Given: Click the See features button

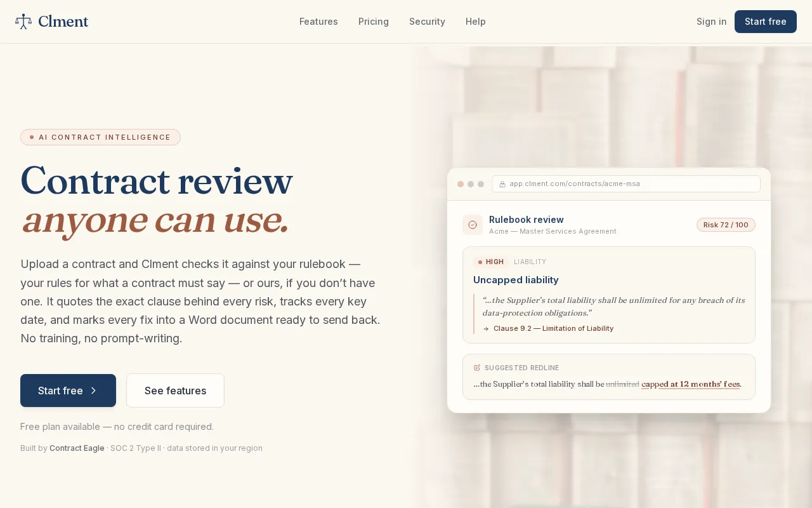Looking at the screenshot, I should pos(175,391).
